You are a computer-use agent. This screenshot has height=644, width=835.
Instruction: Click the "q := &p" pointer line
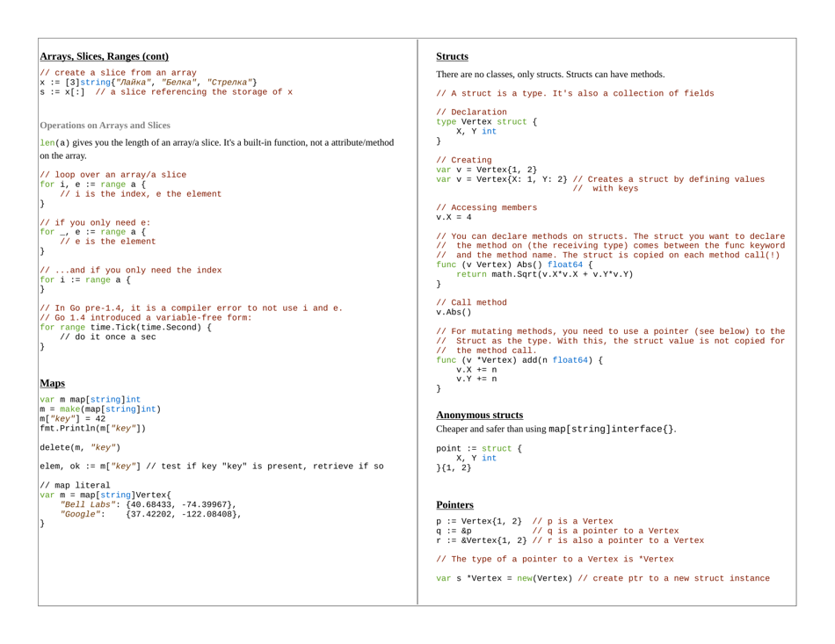point(454,531)
